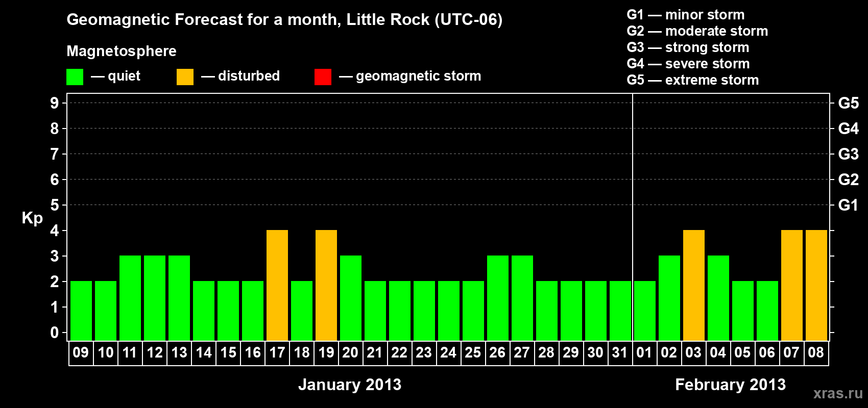The width and height of the screenshot is (868, 408).
Task: Click the 'G2 — moderate storm' legend line
Action: [x=697, y=31]
